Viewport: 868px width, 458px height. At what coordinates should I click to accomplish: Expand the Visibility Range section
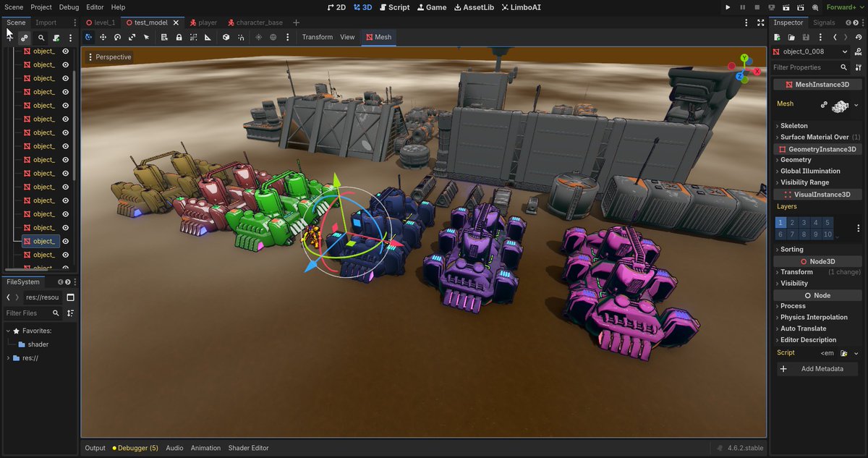817,182
